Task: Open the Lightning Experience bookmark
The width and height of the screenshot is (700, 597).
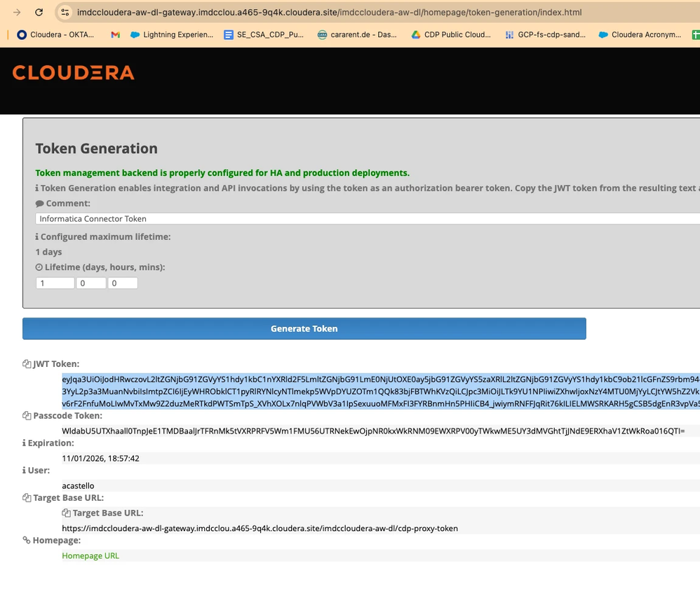Action: click(172, 35)
